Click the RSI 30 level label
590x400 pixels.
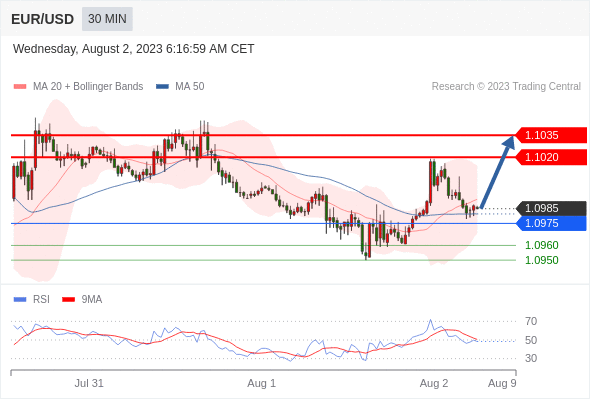click(531, 358)
